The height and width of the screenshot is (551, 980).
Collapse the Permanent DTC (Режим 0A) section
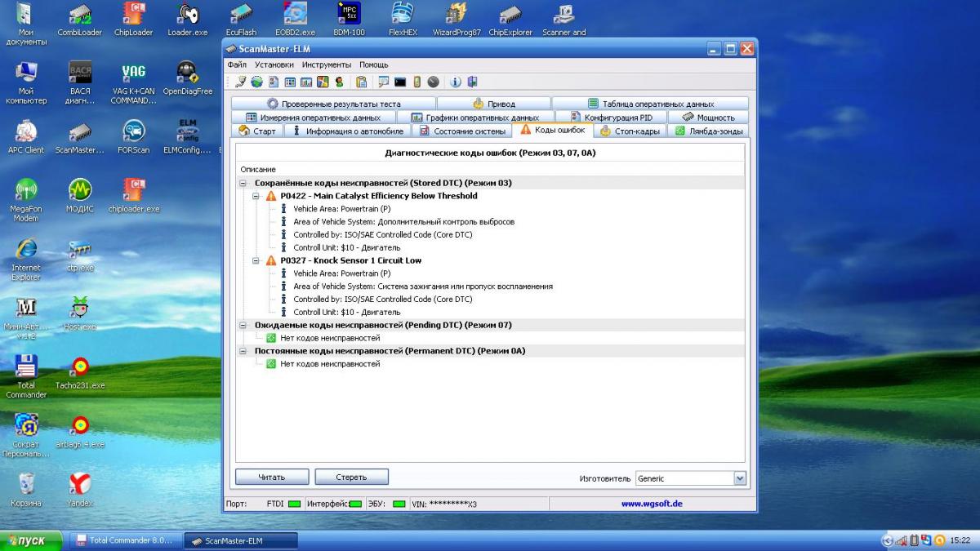pos(243,351)
